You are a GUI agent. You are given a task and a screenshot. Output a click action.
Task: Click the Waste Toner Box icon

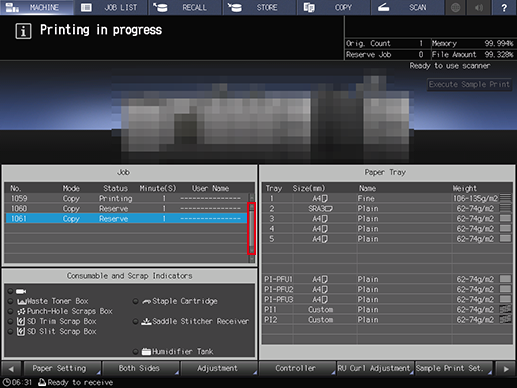click(x=21, y=302)
